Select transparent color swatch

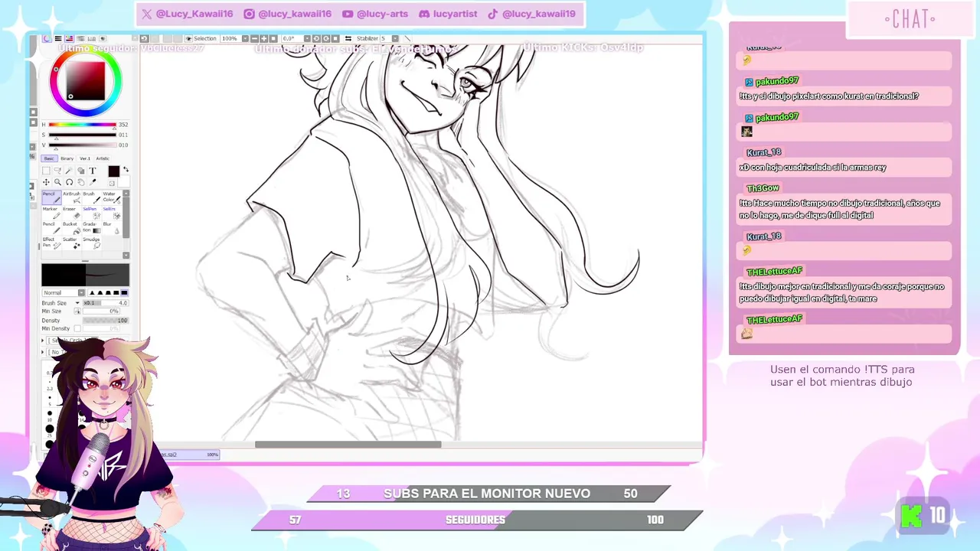point(112,183)
